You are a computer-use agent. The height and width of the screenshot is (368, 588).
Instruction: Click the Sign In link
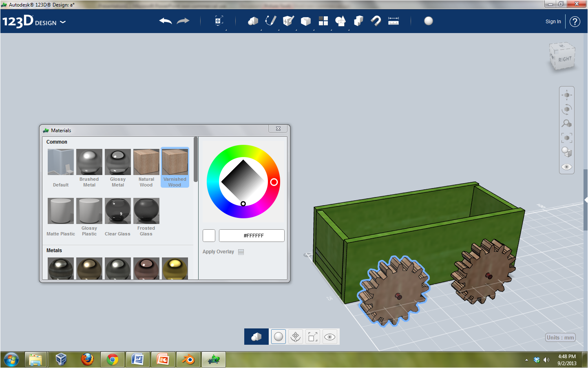553,22
